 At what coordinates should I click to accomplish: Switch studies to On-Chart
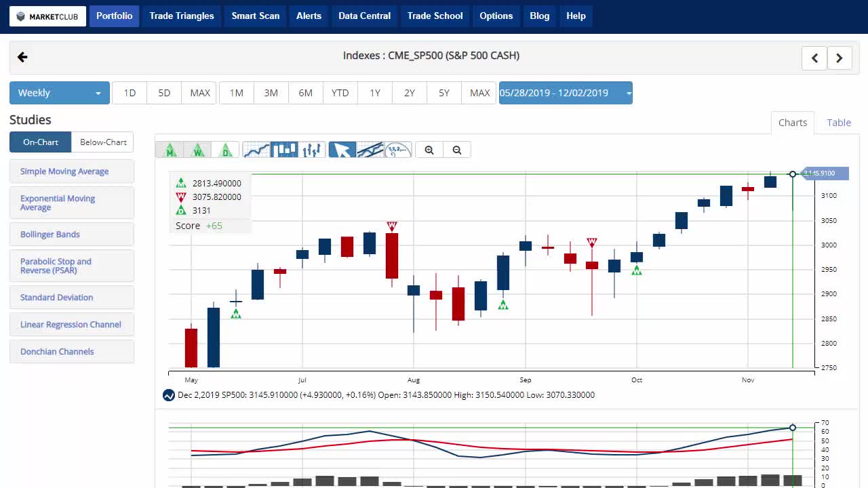click(x=41, y=142)
